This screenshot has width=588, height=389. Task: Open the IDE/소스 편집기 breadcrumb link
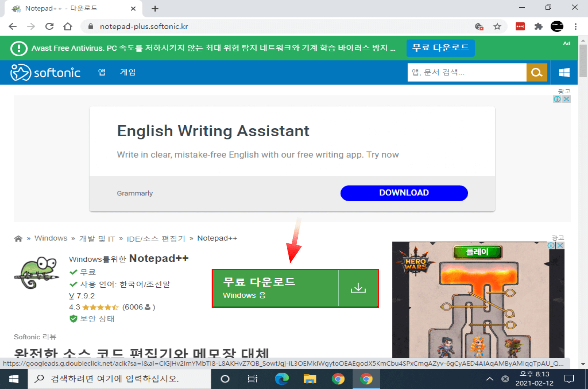click(156, 239)
